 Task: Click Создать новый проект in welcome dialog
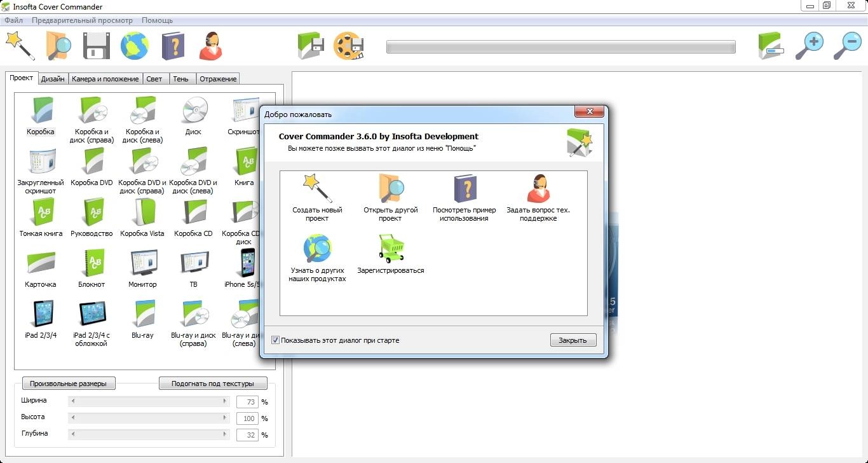(317, 198)
